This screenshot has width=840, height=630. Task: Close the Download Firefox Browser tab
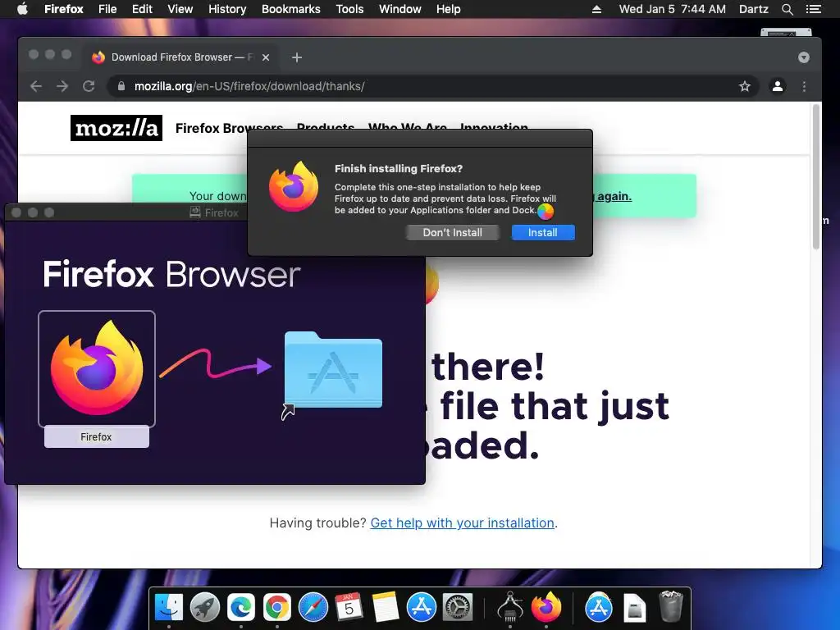tap(266, 57)
